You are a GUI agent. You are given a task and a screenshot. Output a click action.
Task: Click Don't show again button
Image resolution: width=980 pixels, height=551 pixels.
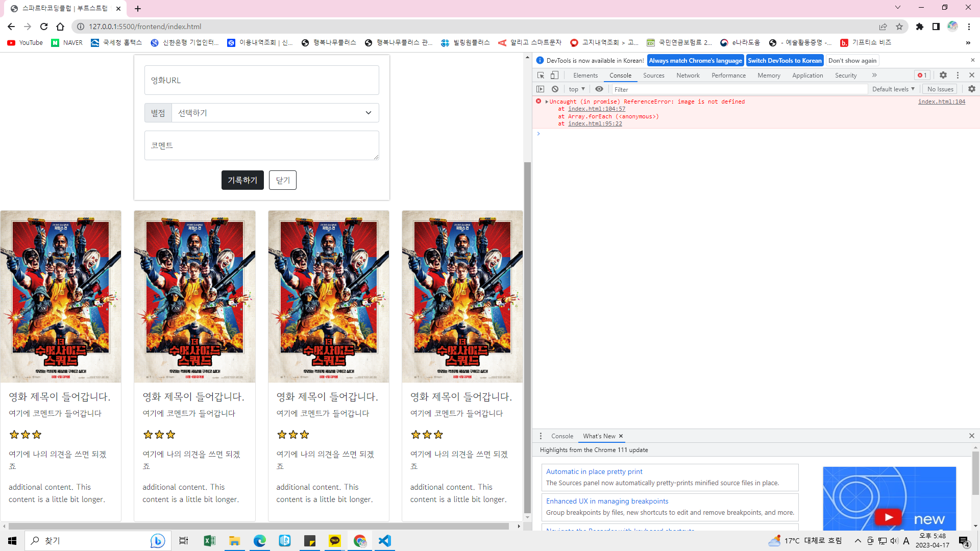[x=852, y=60]
